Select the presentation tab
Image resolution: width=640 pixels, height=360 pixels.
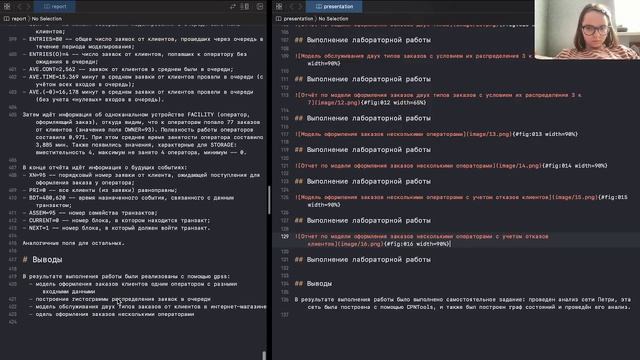(334, 6)
